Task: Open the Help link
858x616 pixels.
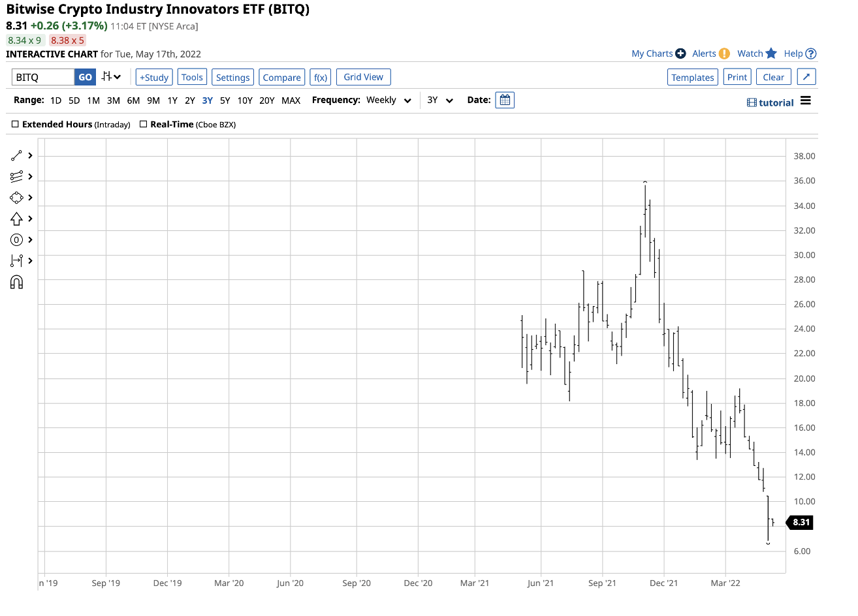Action: [x=793, y=54]
